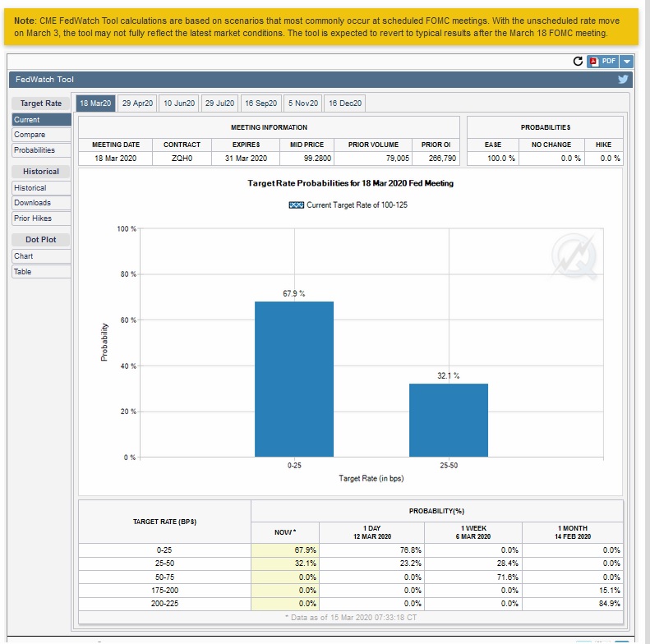This screenshot has width=650, height=644.
Task: Select the 5 Nov20 meeting tab
Action: (x=303, y=103)
